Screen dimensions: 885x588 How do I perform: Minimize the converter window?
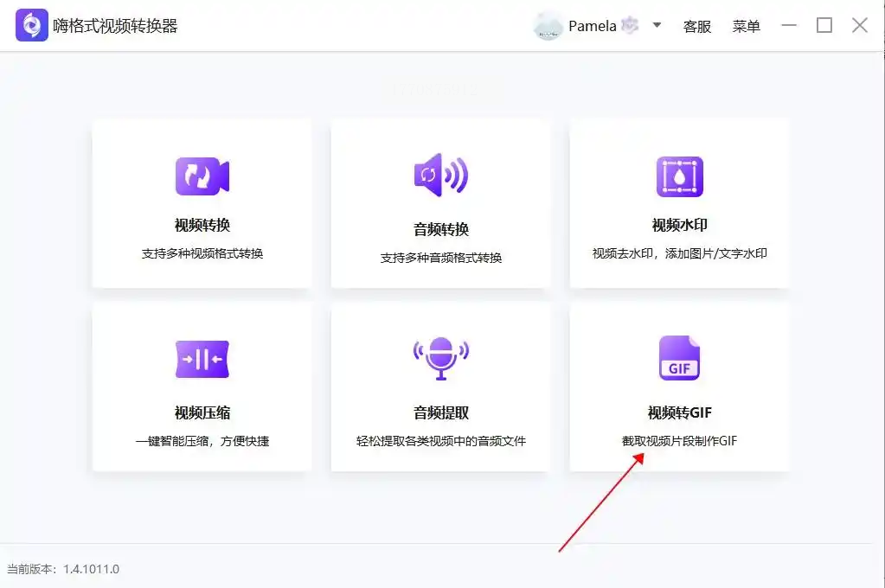(x=788, y=25)
